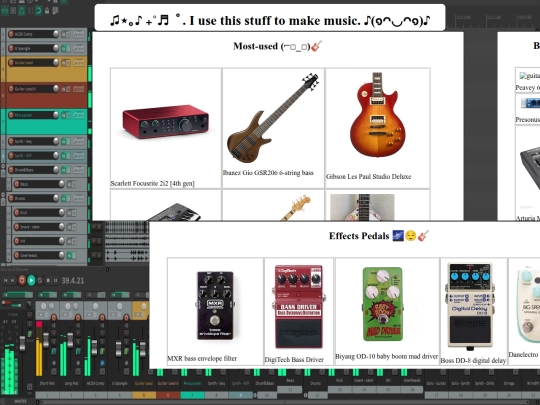Arm the Overheads track for recording
This screenshot has width=540, height=405.
pyautogui.click(x=17, y=256)
